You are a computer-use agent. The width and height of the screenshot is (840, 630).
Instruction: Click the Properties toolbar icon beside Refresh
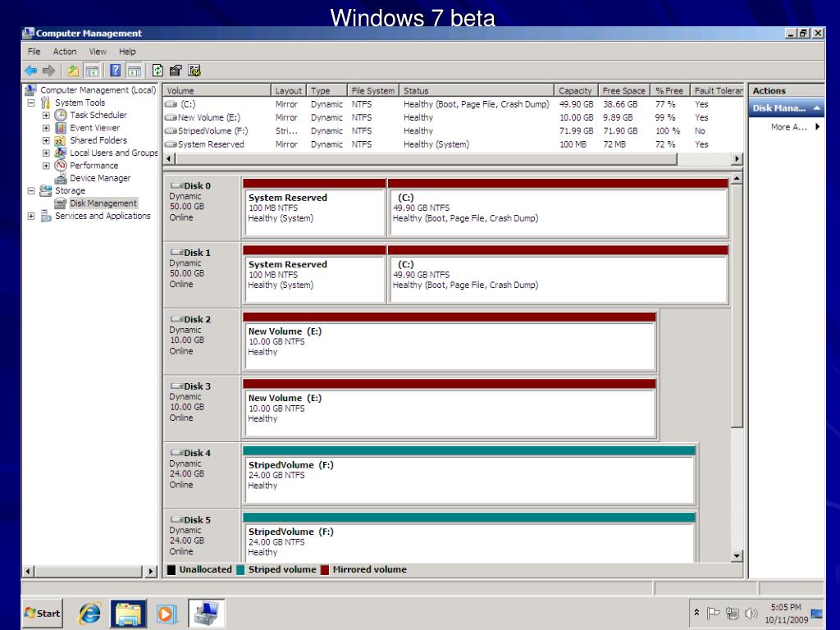(x=176, y=71)
